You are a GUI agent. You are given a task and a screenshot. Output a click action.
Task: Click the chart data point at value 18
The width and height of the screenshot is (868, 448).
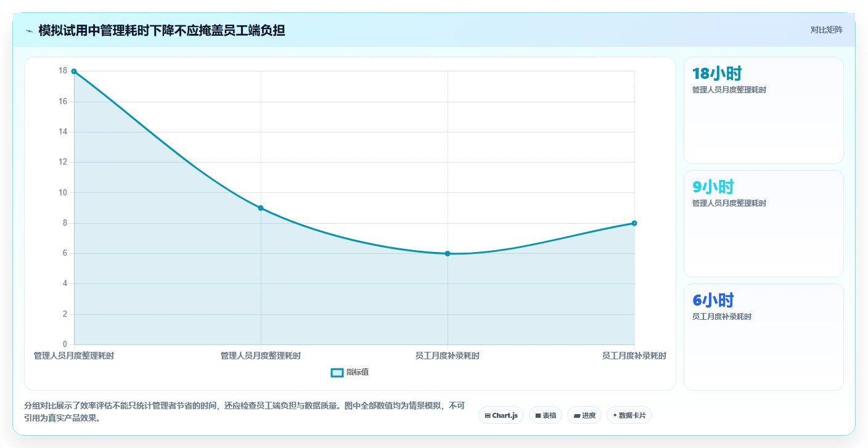[x=74, y=71]
